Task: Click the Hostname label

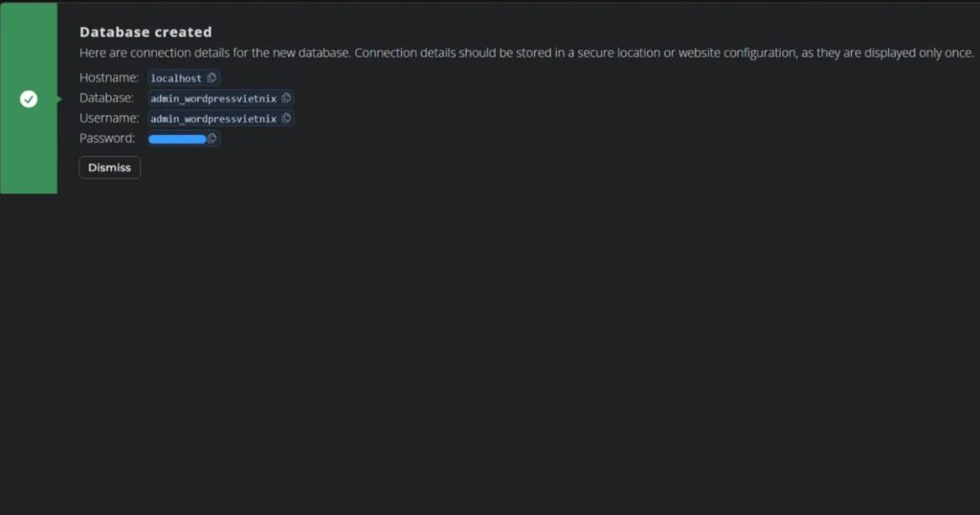Action: [x=109, y=78]
